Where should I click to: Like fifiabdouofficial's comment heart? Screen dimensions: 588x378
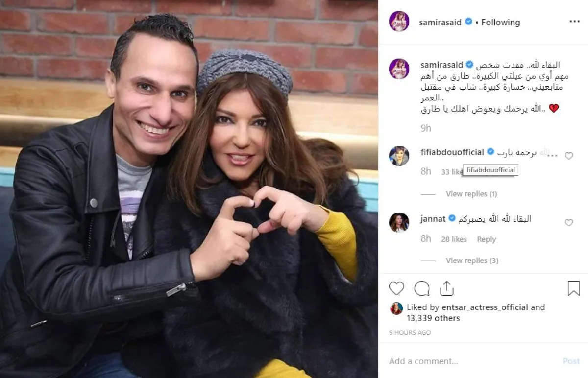[x=569, y=156]
